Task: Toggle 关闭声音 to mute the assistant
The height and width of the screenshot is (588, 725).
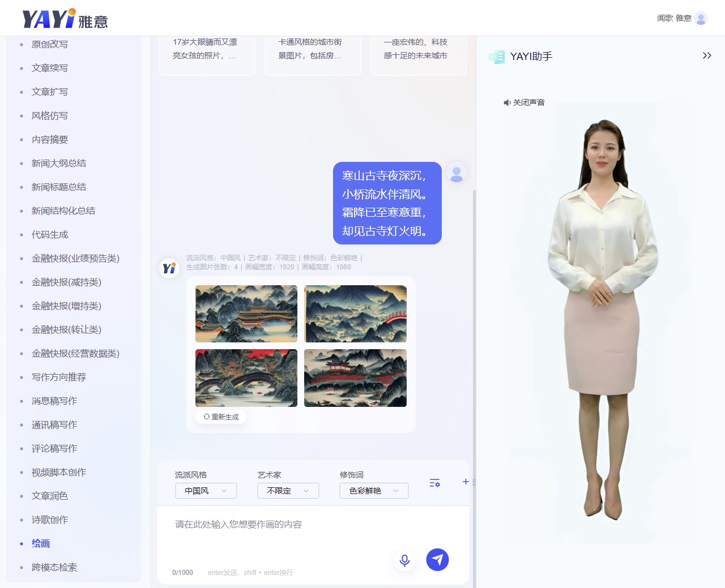Action: [x=524, y=102]
